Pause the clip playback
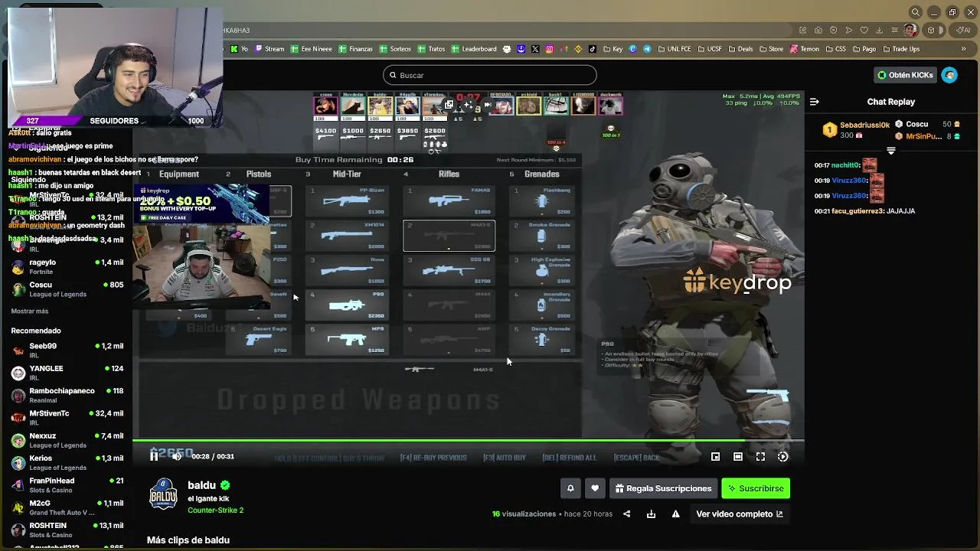Image resolution: width=980 pixels, height=551 pixels. (x=154, y=456)
